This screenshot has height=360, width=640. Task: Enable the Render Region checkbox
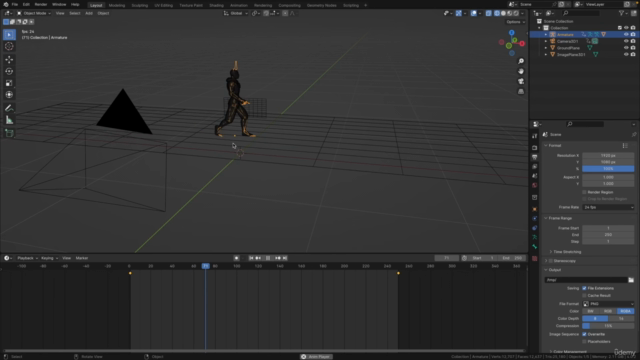click(584, 192)
